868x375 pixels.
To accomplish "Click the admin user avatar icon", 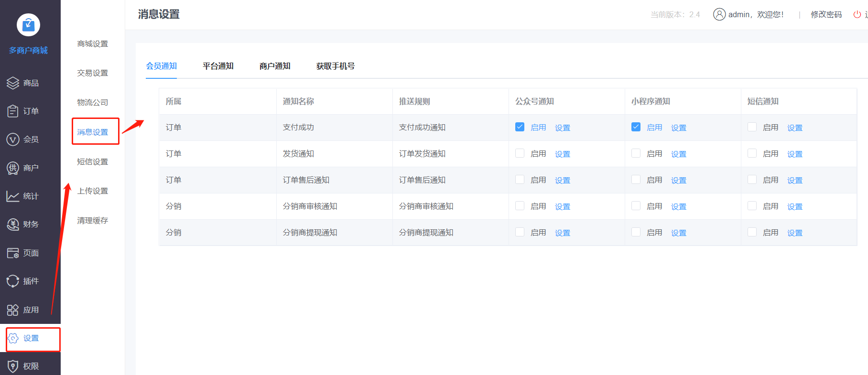I will 719,14.
